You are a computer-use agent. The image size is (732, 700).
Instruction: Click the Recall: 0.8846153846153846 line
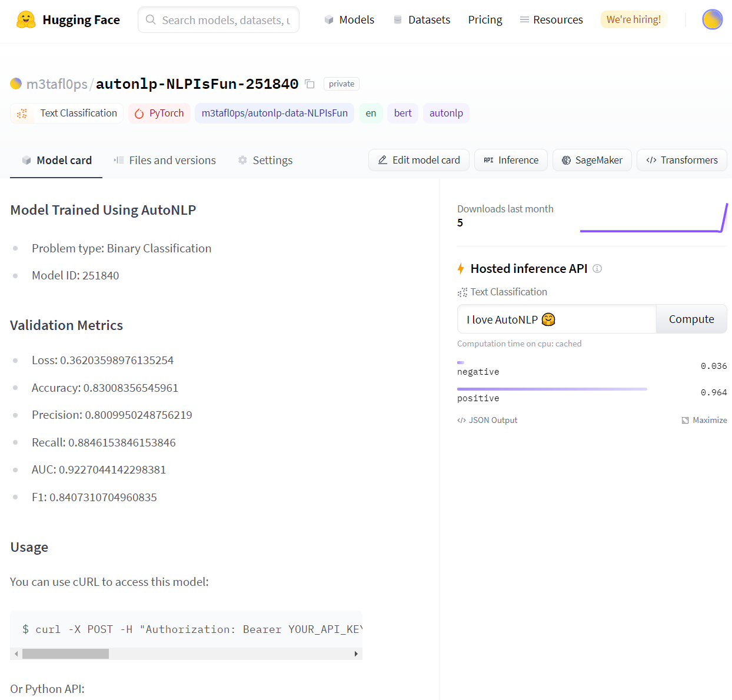pyautogui.click(x=104, y=443)
